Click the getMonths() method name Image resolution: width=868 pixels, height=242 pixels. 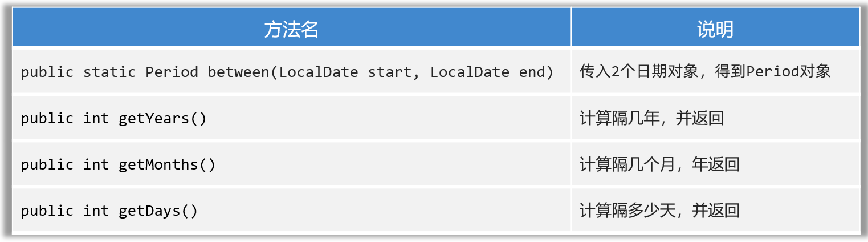click(x=167, y=164)
